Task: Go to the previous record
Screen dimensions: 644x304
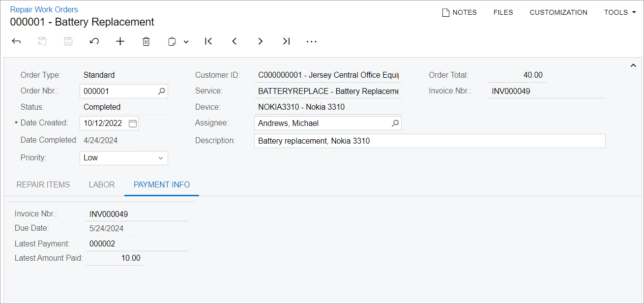Action: point(234,42)
